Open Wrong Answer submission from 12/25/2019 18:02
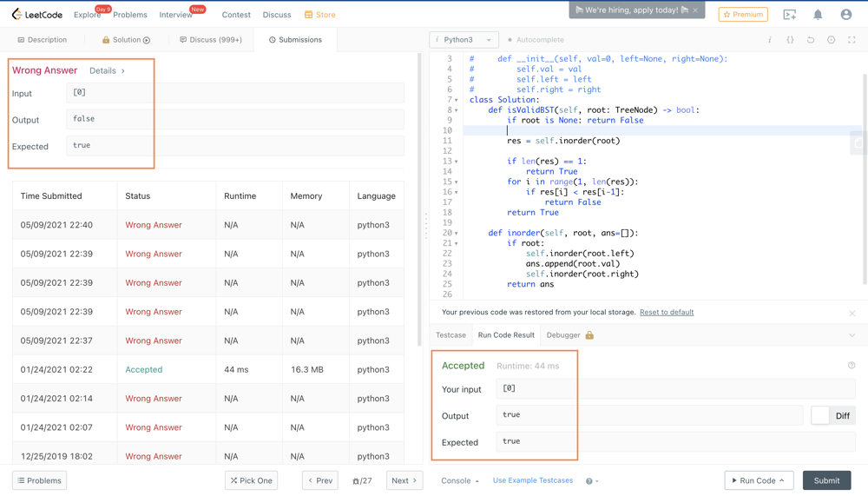 [154, 457]
